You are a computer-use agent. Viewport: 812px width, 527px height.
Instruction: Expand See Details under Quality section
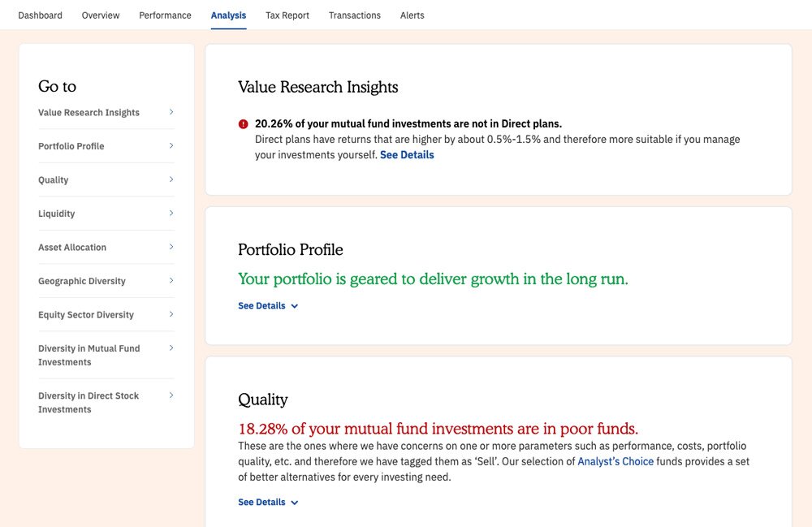point(267,503)
